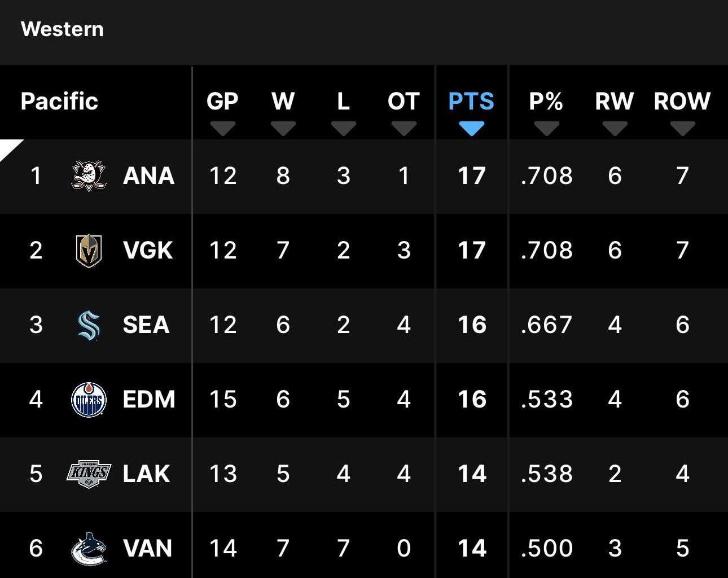
Task: Click the blue PTS sort indicator
Action: point(472,129)
